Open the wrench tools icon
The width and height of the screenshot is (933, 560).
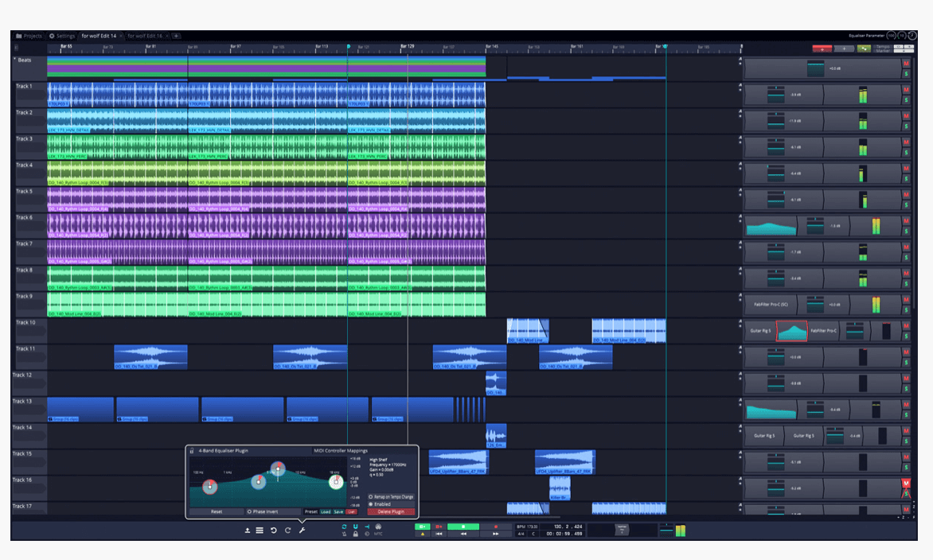[302, 530]
